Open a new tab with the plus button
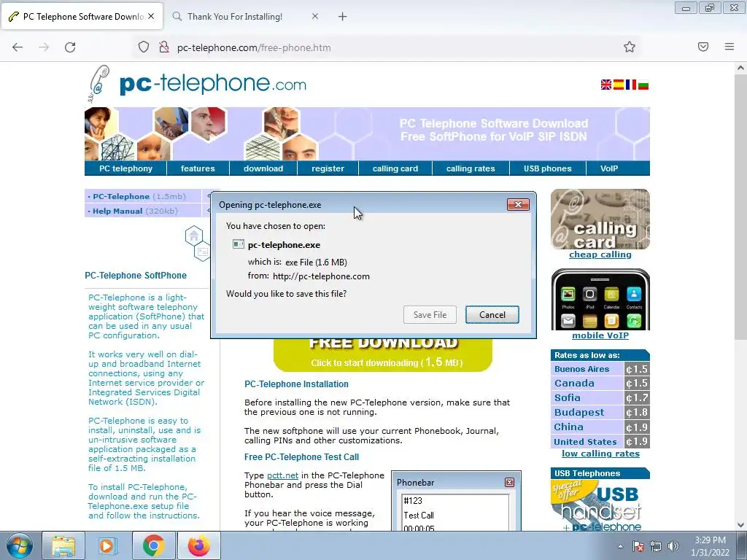747x560 pixels. 343,17
